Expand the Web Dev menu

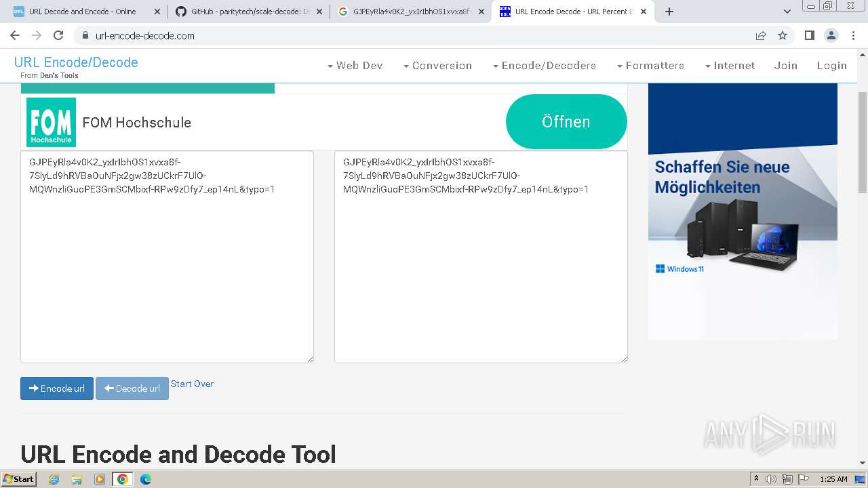click(x=355, y=66)
